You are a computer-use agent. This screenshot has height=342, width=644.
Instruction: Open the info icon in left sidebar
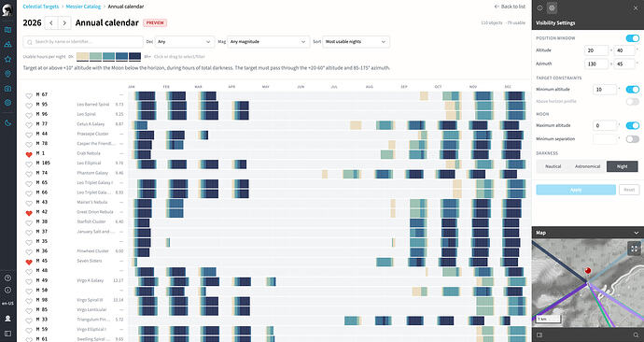7,291
